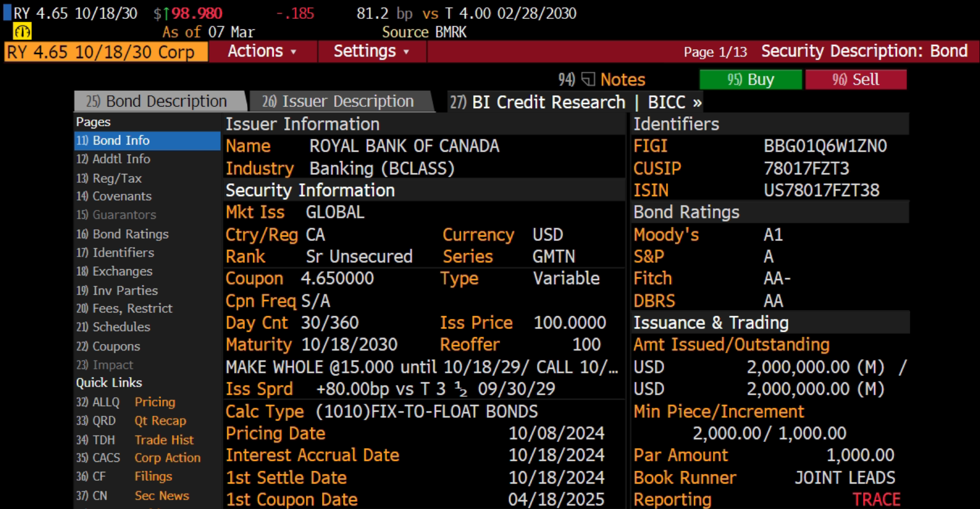Open QRD Qt Recap quick link
This screenshot has height=509, width=980.
tap(131, 421)
